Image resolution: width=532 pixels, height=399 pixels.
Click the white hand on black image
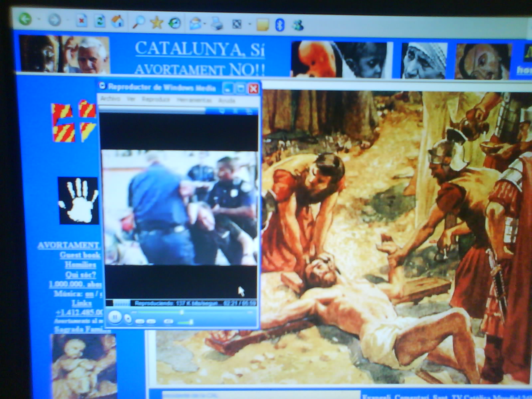tap(79, 200)
